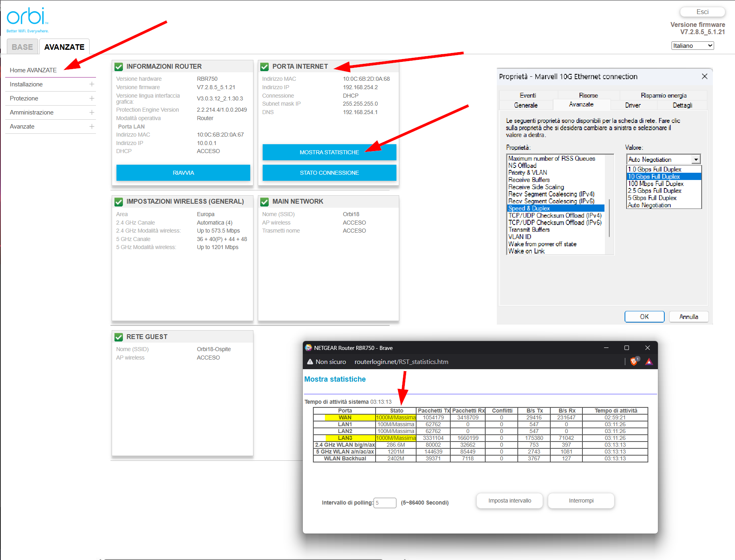Switch to the AVANZATE top tab
735x560 pixels.
tap(64, 47)
